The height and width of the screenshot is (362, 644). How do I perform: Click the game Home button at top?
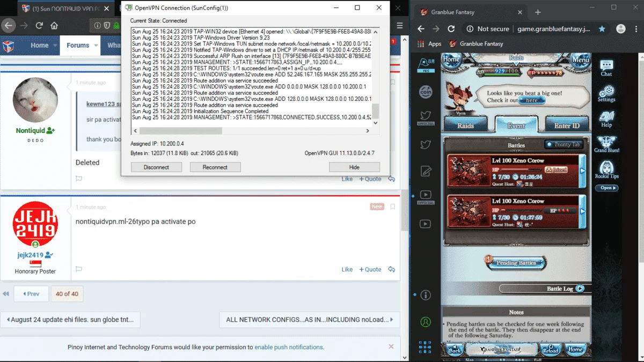pyautogui.click(x=452, y=60)
